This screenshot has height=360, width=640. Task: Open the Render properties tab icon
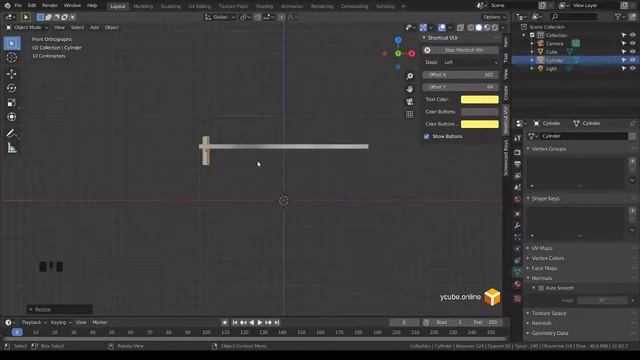pos(518,152)
